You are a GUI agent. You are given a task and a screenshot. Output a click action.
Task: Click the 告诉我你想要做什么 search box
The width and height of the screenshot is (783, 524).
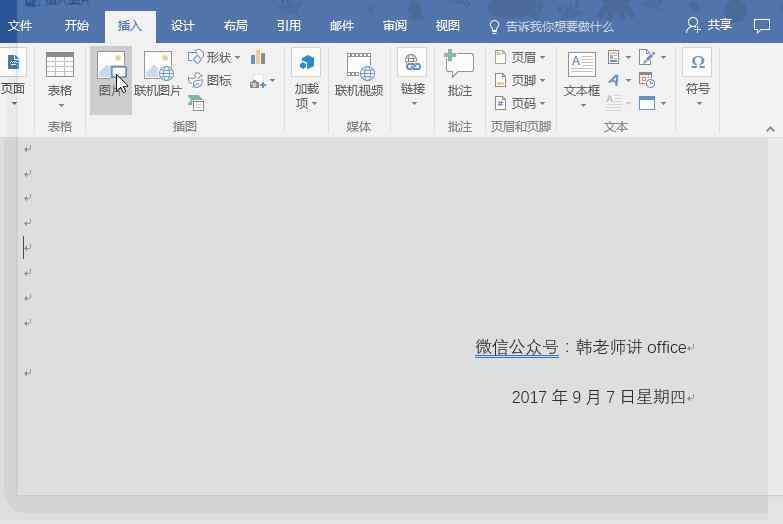[551, 26]
